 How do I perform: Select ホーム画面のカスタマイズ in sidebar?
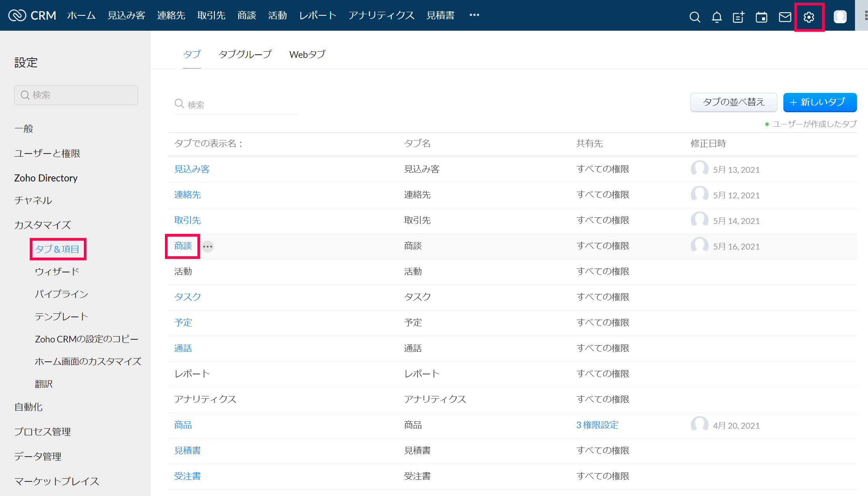(88, 361)
